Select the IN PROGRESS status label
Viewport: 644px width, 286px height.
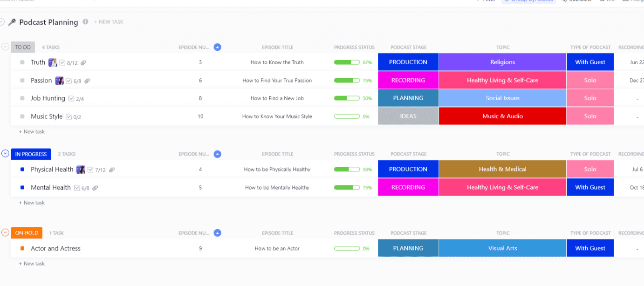coord(31,154)
